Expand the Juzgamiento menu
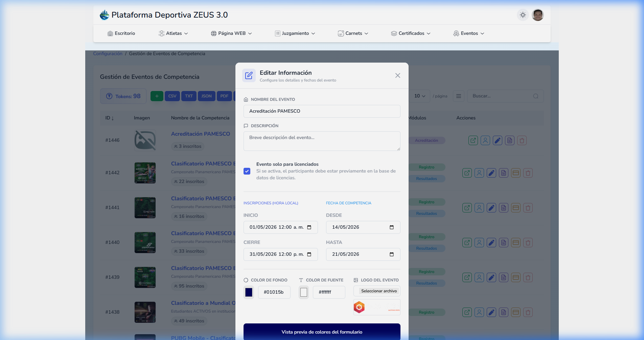Viewport: 644px width, 340px height. click(x=295, y=33)
